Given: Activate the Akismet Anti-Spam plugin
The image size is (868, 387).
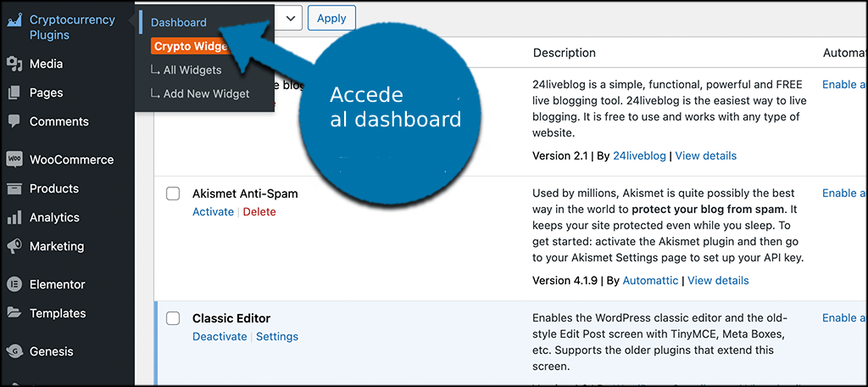Looking at the screenshot, I should tap(213, 212).
